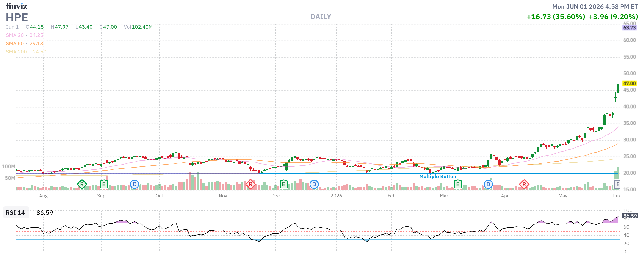Click the yellow 47.00 price tag
The image size is (644, 259).
pos(629,83)
